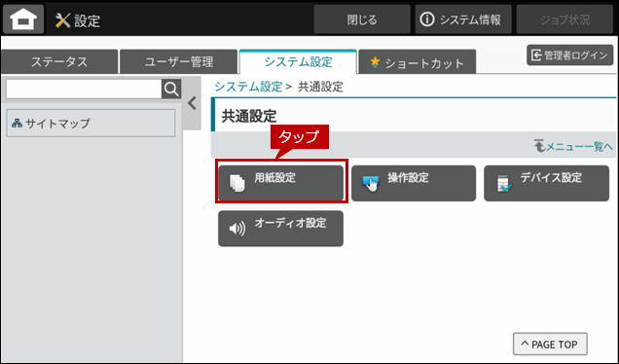Open 用紙設定 paper settings

(x=280, y=183)
